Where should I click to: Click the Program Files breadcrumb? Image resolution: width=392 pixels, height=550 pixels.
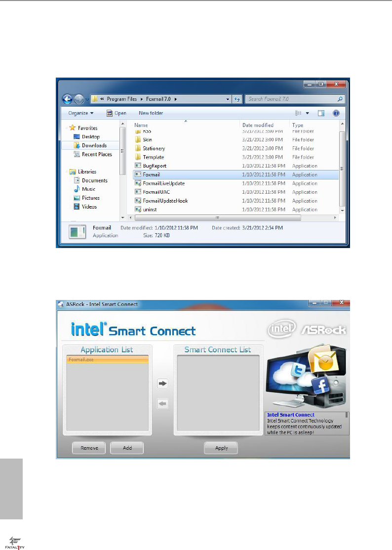pyautogui.click(x=121, y=99)
